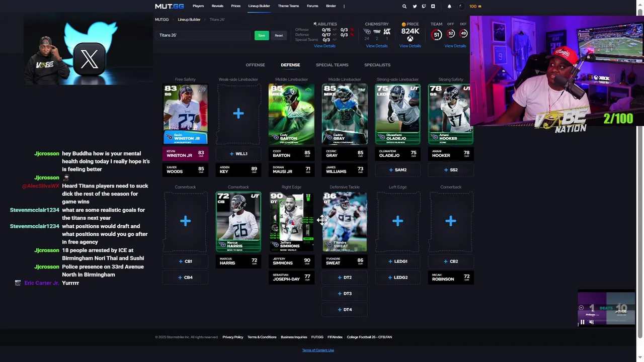
Task: Add player to Left Edge slot
Action: 397,221
